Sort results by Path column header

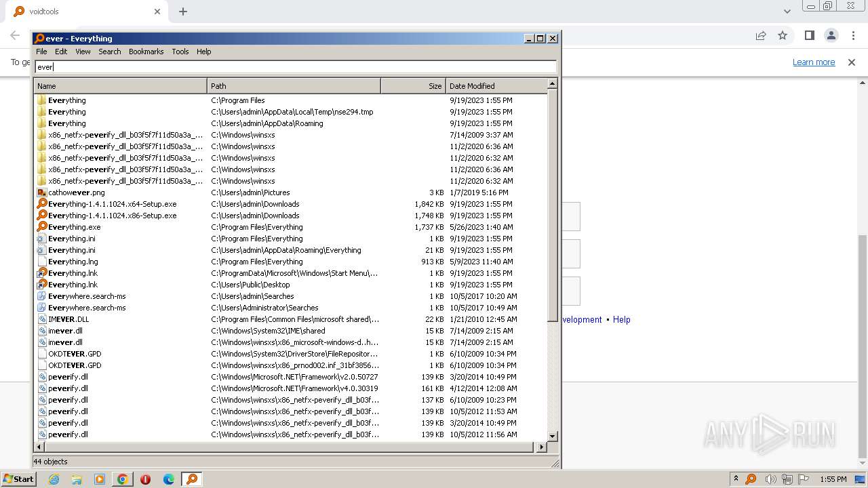[x=294, y=86]
